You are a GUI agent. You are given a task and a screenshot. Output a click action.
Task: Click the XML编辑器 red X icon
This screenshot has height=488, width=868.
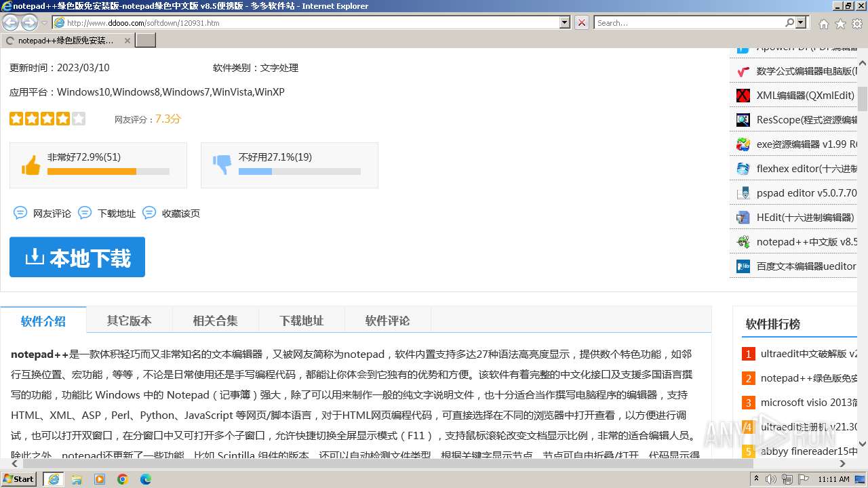pyautogui.click(x=743, y=96)
